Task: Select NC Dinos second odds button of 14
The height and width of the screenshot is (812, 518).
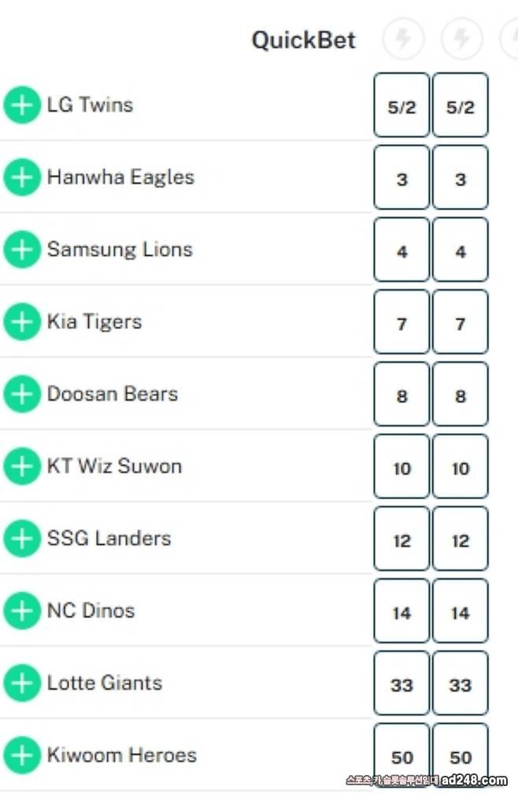Action: tap(460, 612)
